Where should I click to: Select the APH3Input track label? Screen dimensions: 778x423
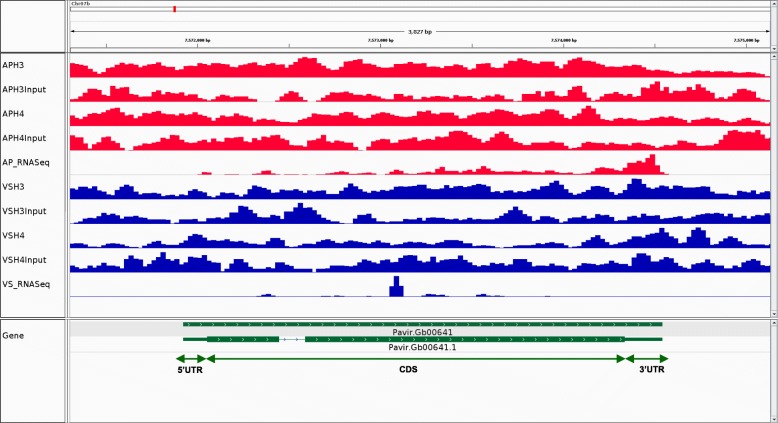pyautogui.click(x=24, y=90)
